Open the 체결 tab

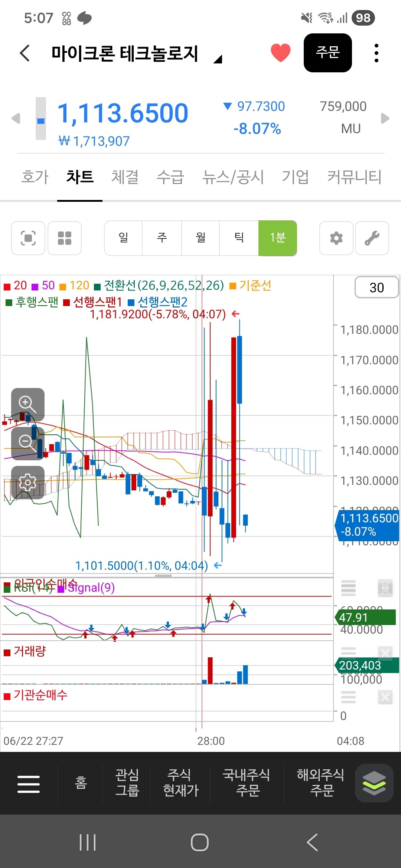coord(125,177)
